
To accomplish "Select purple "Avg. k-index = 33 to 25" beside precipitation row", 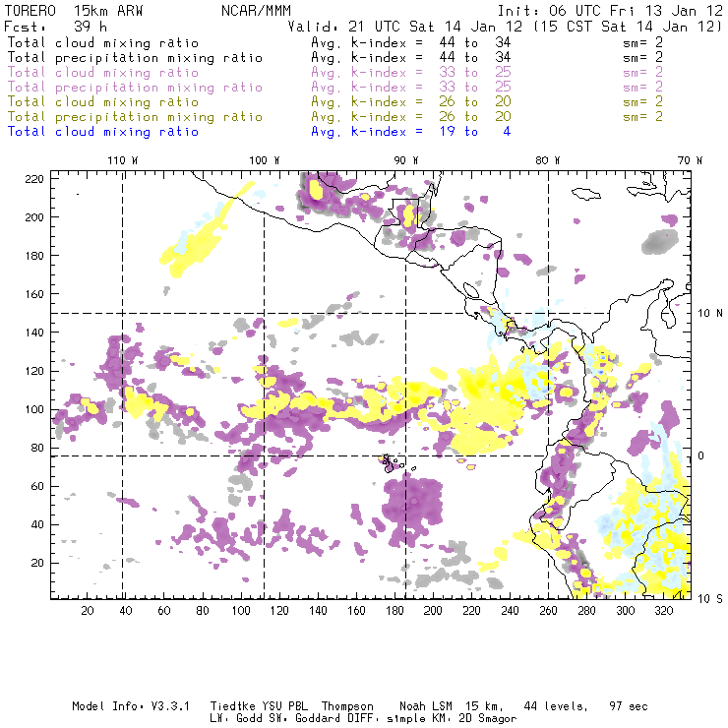I will pyautogui.click(x=411, y=88).
